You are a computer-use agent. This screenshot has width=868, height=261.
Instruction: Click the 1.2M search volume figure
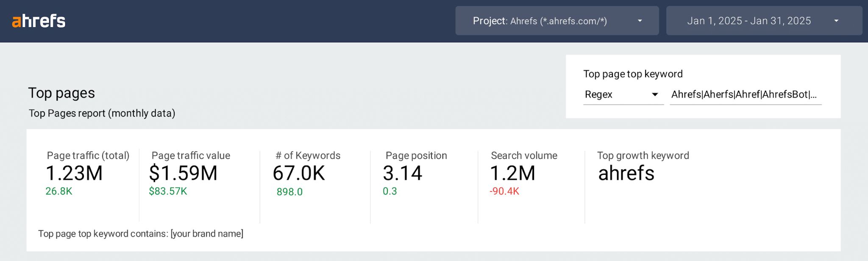[512, 173]
